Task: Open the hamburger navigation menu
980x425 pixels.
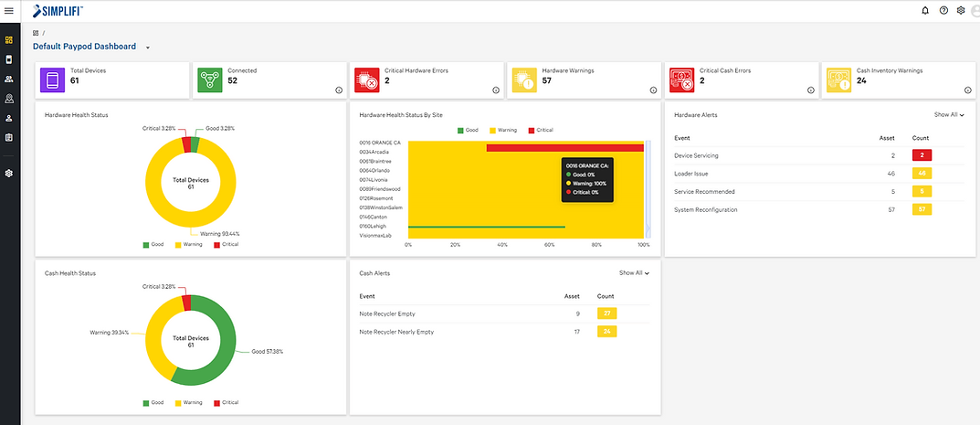Action: click(9, 10)
